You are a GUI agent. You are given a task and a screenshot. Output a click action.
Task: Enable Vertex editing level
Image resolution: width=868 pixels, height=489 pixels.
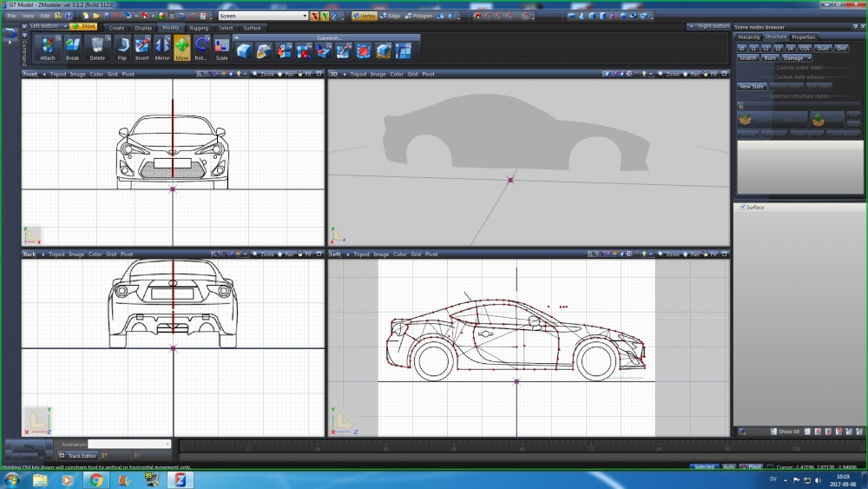pyautogui.click(x=365, y=16)
